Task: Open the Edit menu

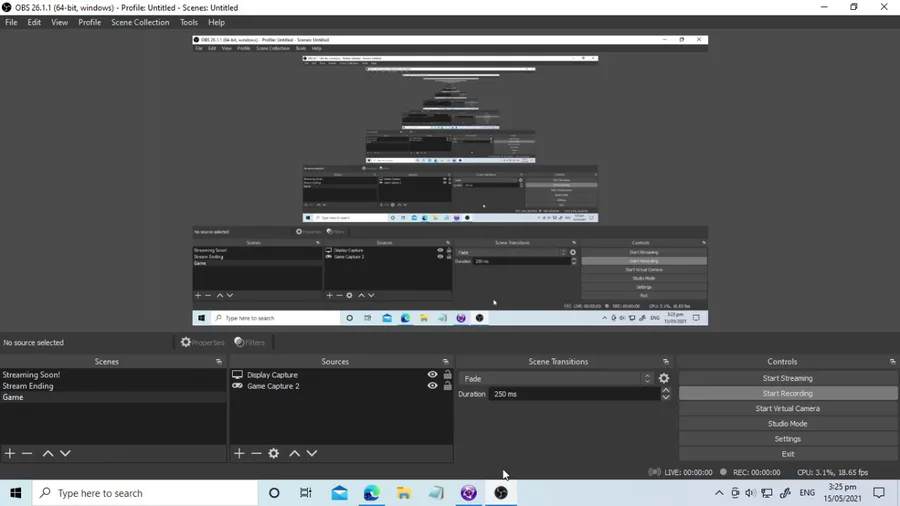Action: (x=34, y=22)
